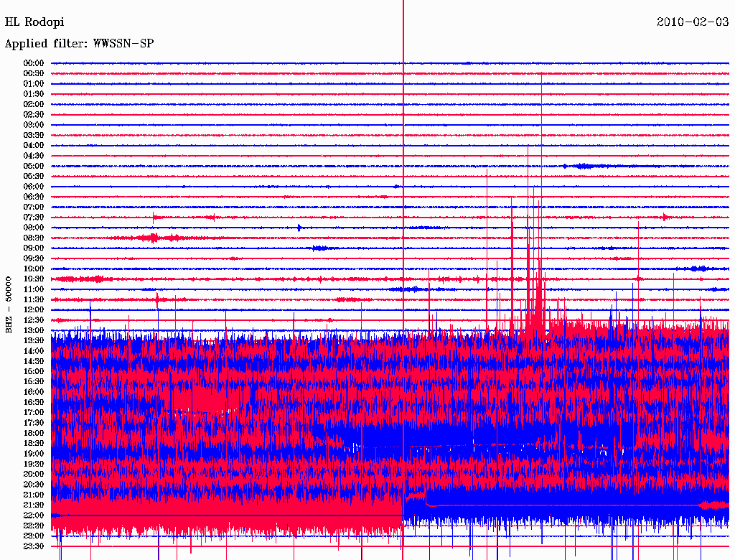Image resolution: width=735 pixels, height=560 pixels.
Task: Click the '14:00' time label
Action: coord(34,351)
